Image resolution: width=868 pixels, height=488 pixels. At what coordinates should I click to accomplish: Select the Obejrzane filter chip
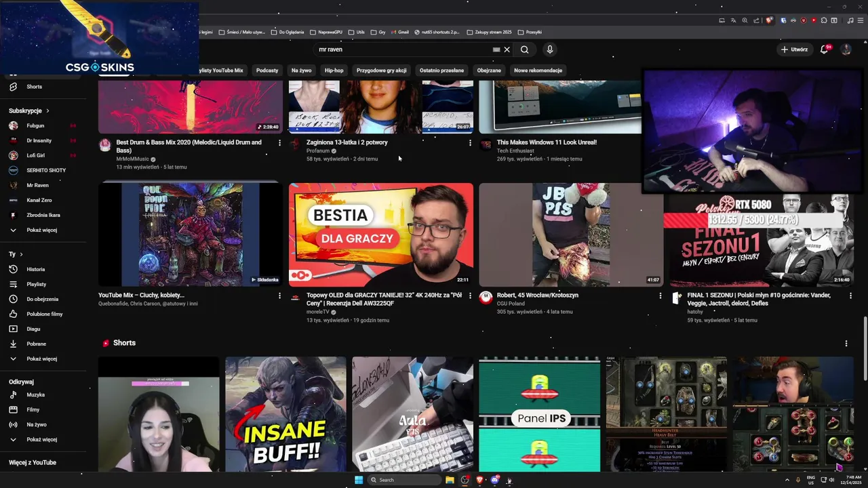489,70
